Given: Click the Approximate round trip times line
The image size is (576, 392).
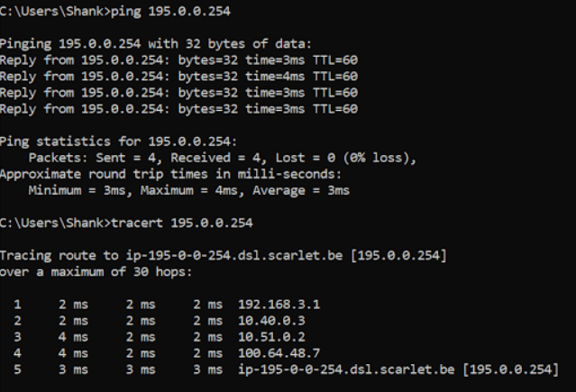Looking at the screenshot, I should (x=170, y=174).
